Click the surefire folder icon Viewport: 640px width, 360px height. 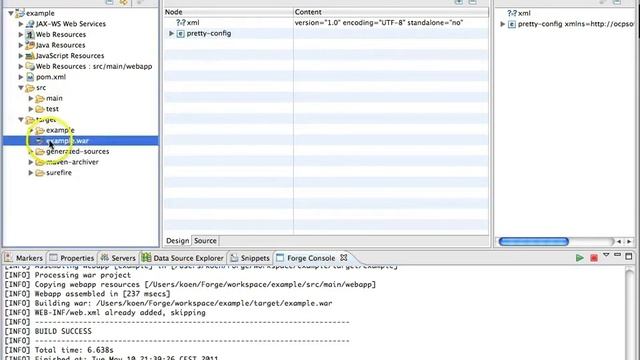click(x=40, y=173)
